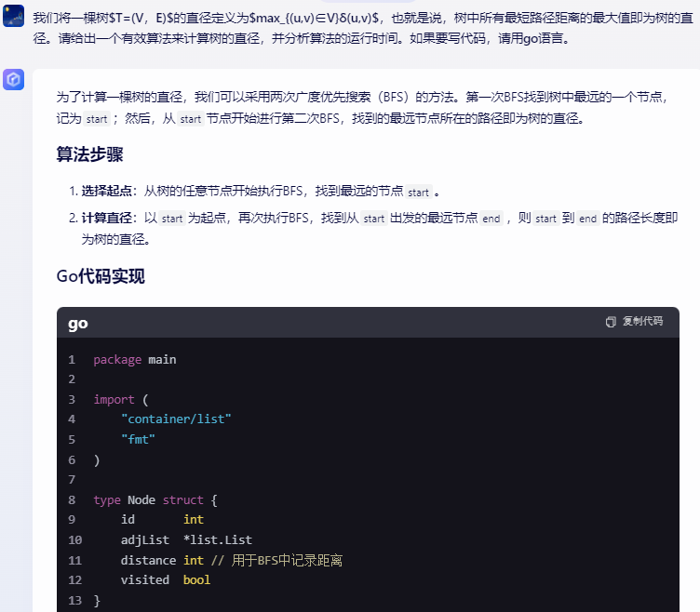Click the bold step label 选择起点
This screenshot has height=612, width=700.
(x=106, y=191)
